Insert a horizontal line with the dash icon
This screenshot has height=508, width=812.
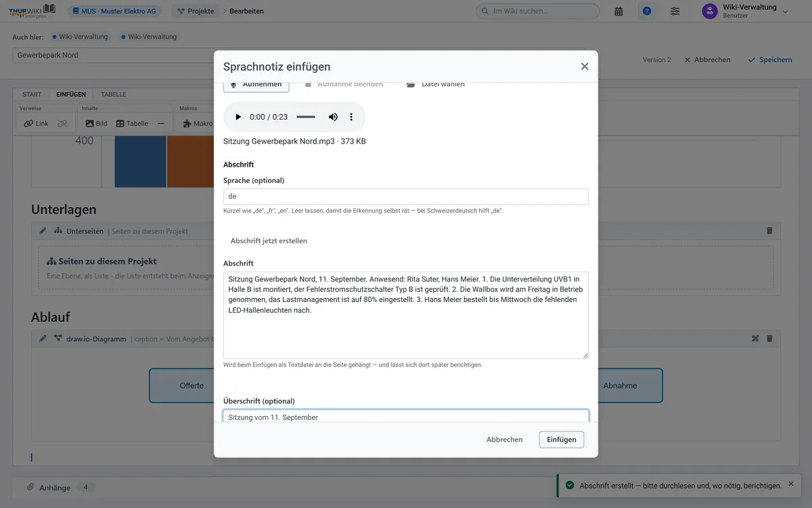(161, 123)
